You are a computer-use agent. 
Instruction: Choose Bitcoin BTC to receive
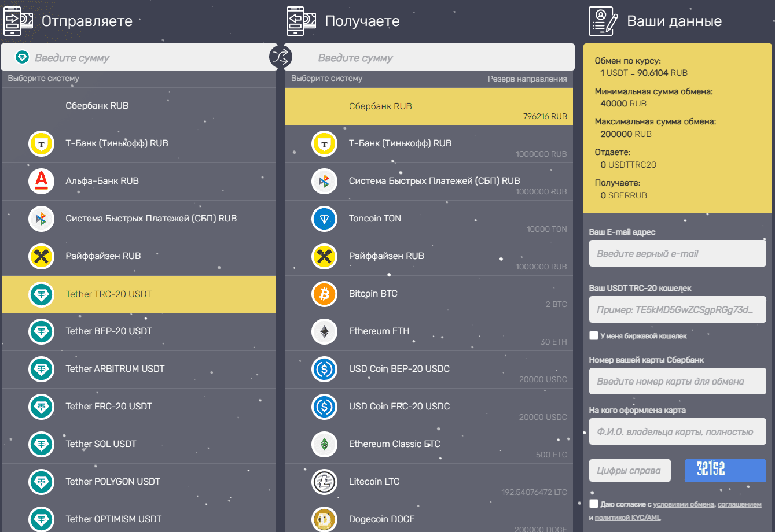(x=429, y=294)
